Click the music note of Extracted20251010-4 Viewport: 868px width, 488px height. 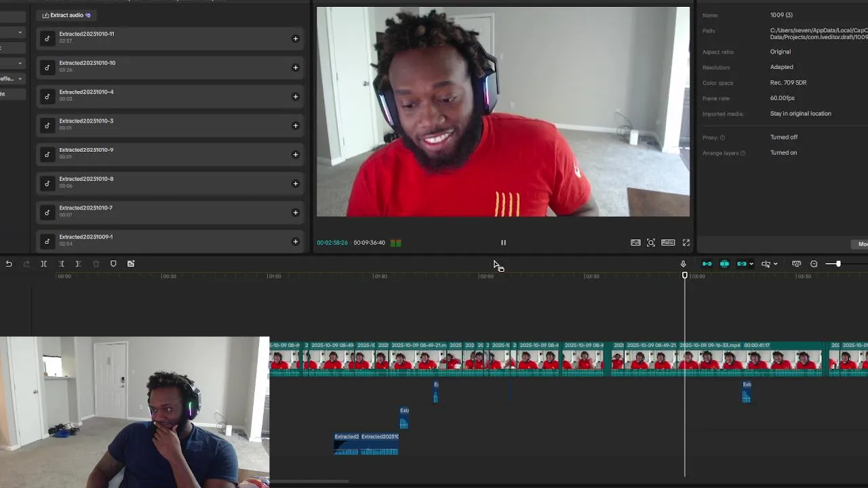pyautogui.click(x=47, y=96)
